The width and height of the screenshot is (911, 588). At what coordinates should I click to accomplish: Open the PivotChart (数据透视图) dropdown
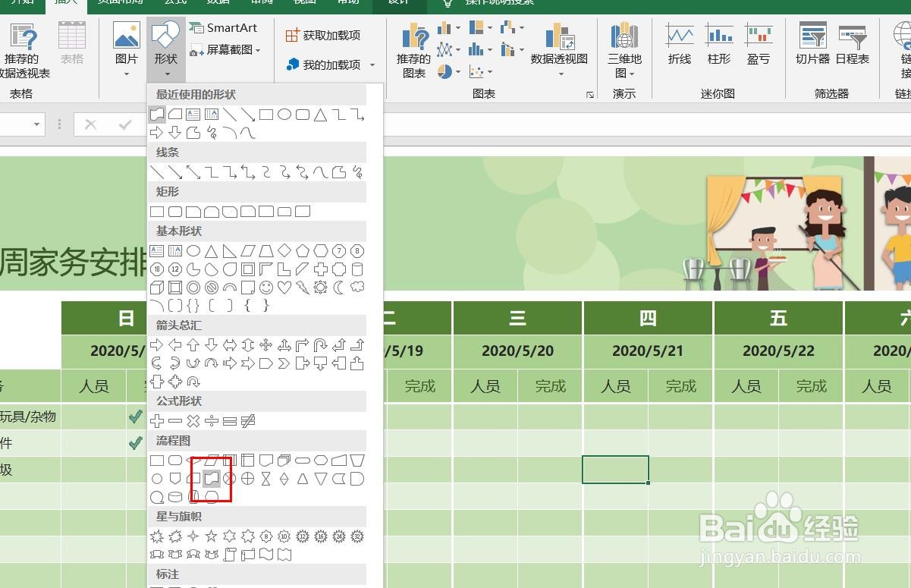(x=560, y=74)
